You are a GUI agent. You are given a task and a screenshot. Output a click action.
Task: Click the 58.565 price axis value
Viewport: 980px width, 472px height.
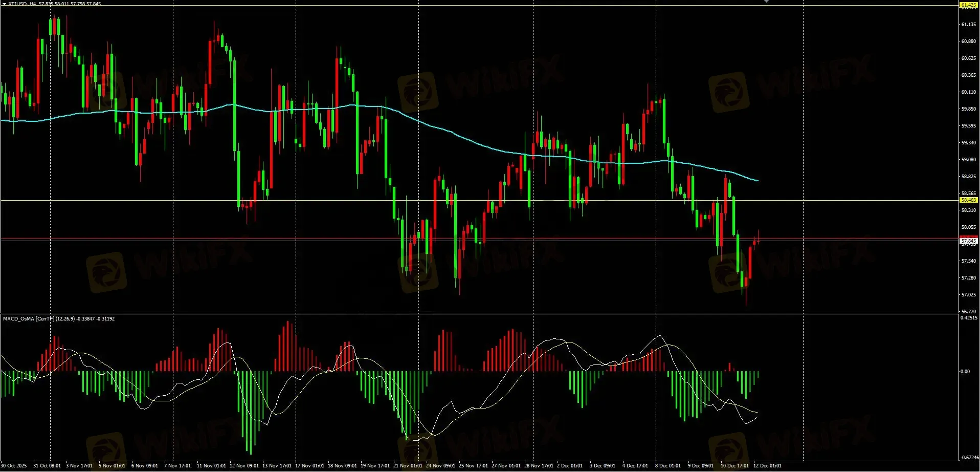tap(969, 194)
